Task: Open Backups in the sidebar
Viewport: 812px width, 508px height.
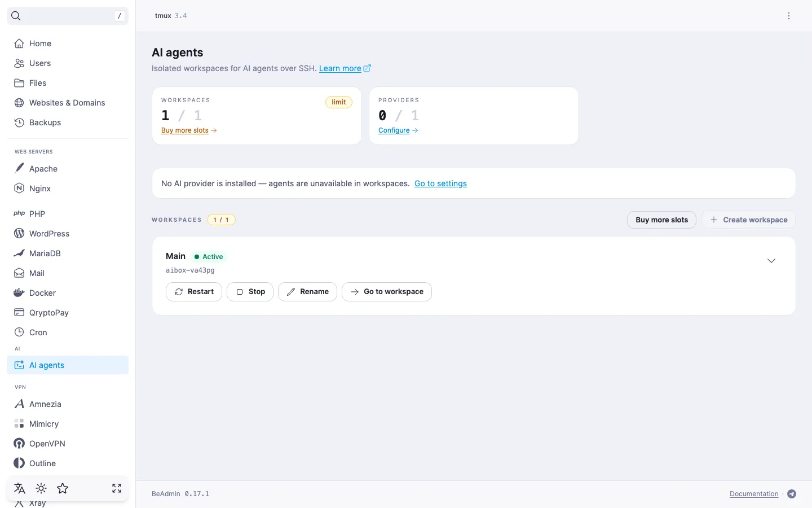Action: (68, 122)
